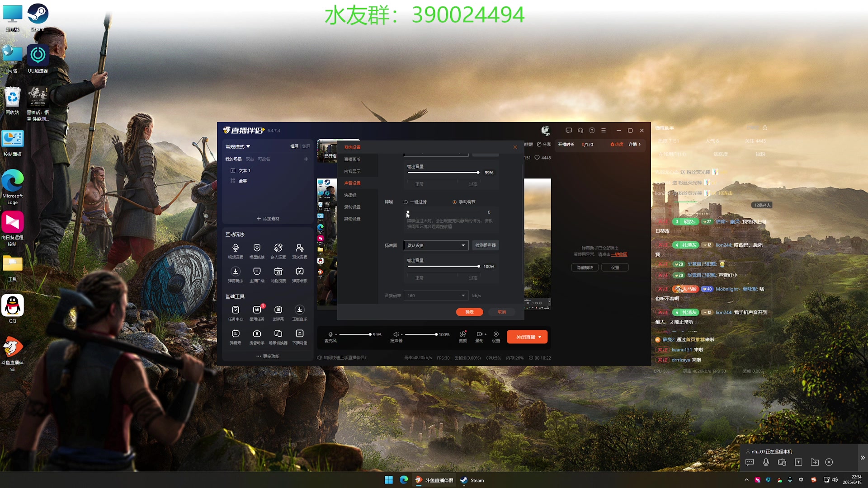Open 下播鸣谢 tool
Screen dimensions: 868x488
click(x=299, y=337)
